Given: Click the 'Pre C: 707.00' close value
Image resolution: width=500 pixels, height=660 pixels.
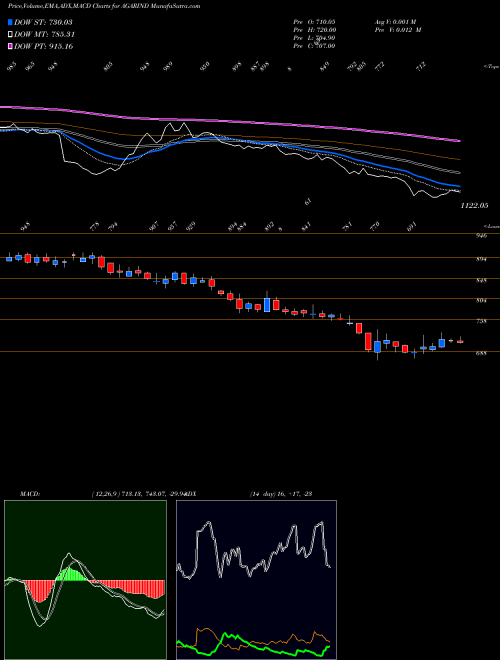Looking at the screenshot, I should [x=314, y=46].
